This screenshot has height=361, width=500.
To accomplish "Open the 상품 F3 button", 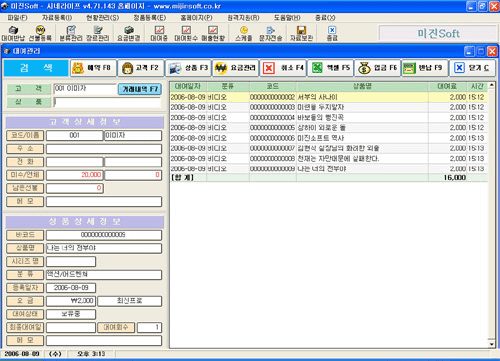I will click(x=188, y=68).
